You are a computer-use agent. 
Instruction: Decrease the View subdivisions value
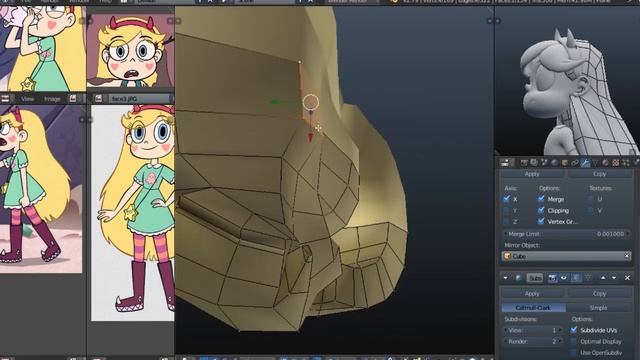[x=505, y=330]
